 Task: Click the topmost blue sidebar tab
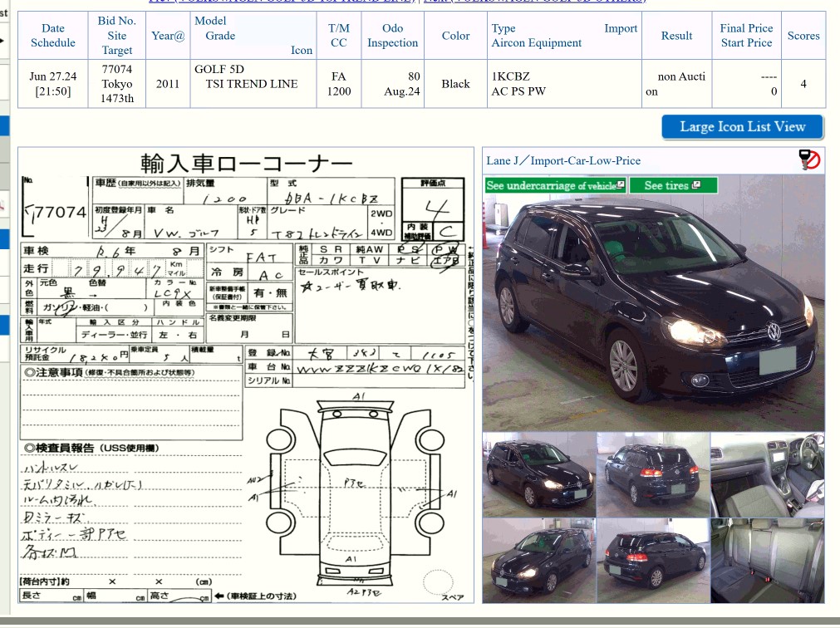pos(3,125)
